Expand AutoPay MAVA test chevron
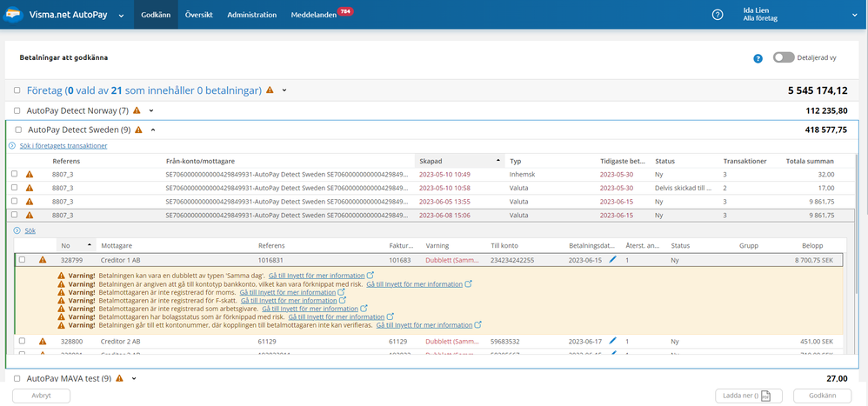868x406 pixels. 133,379
